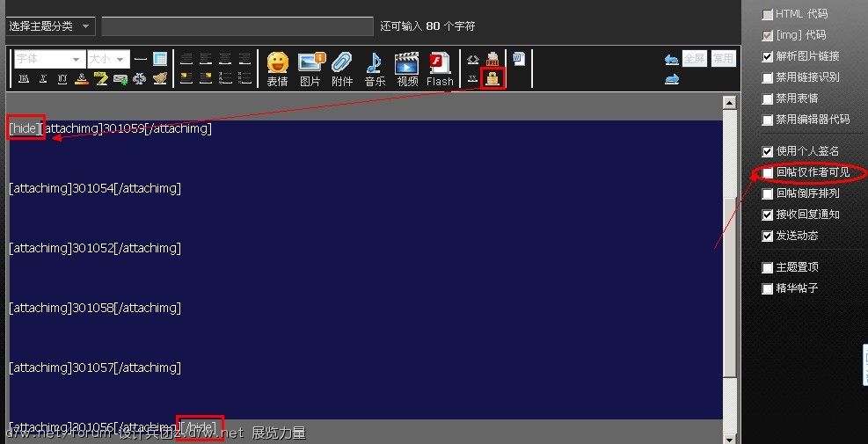Screen dimensions: 868x444
Task: Apply italic formatting with the I icon
Action: pos(43,78)
